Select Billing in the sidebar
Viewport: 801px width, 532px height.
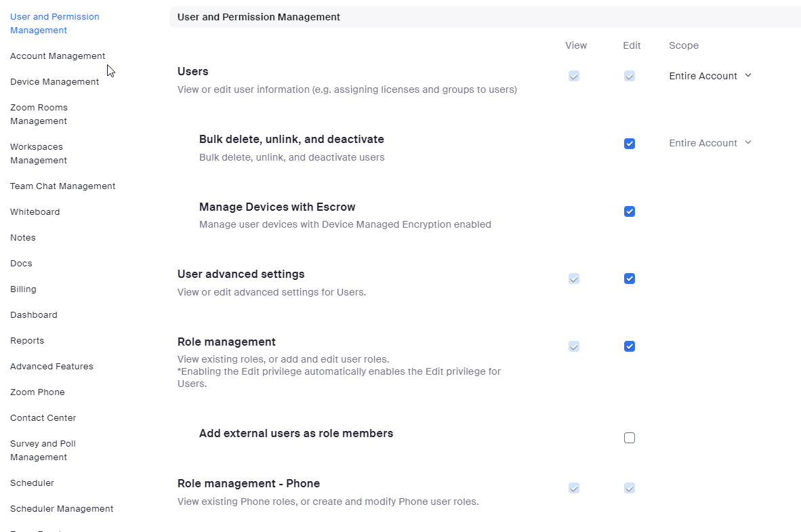point(23,289)
